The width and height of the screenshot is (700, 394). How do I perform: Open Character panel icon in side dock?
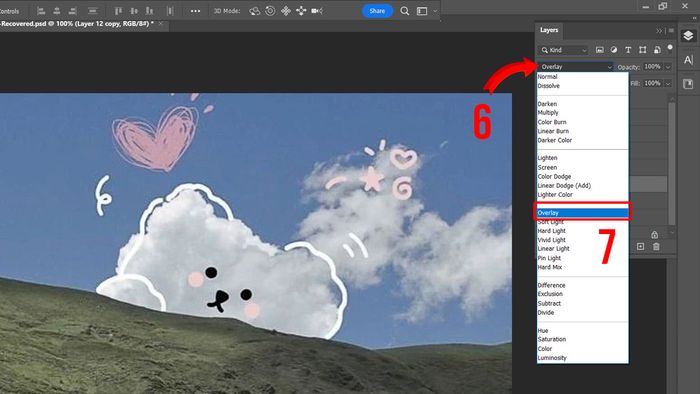coord(688,60)
